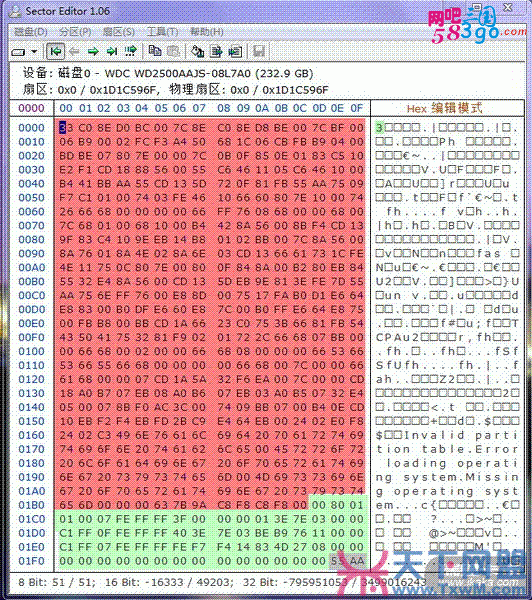Click ASCII text 'tion table.Error'
The width and height of the screenshot is (532, 600).
(x=447, y=449)
